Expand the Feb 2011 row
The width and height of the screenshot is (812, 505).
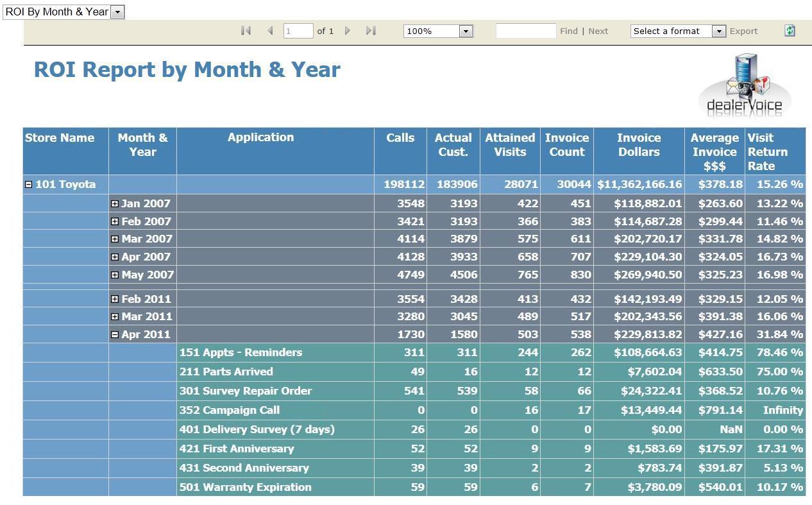click(x=115, y=299)
